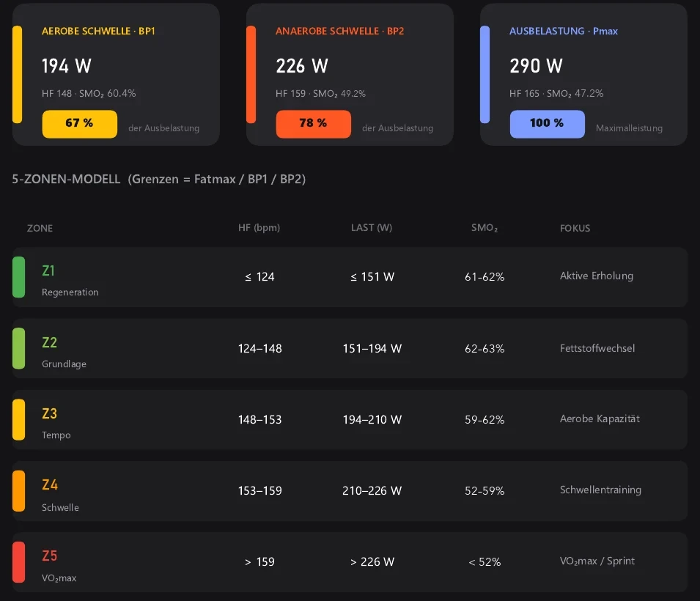The image size is (700, 601).
Task: Select the 226 W threshold value
Action: pyautogui.click(x=302, y=66)
